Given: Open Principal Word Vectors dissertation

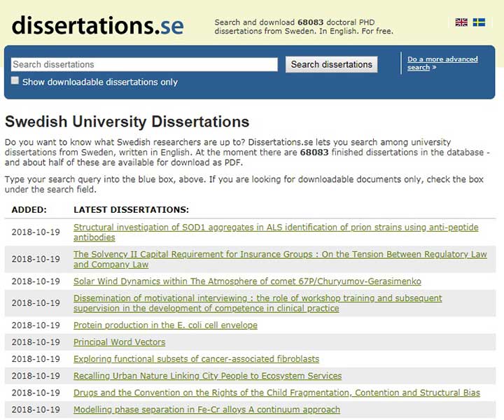Looking at the screenshot, I should tap(119, 342).
